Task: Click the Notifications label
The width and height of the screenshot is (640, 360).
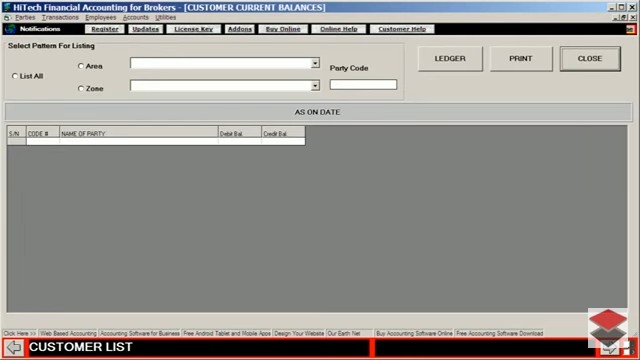Action: (40, 29)
